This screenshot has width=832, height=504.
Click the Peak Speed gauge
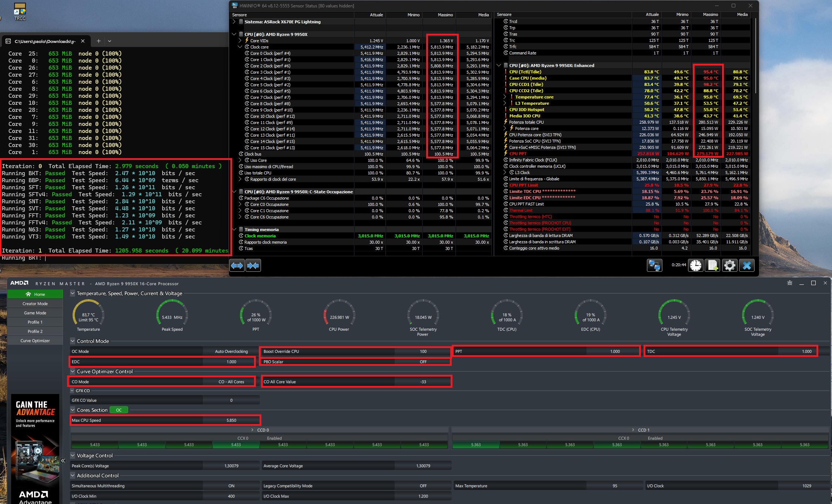coord(172,315)
